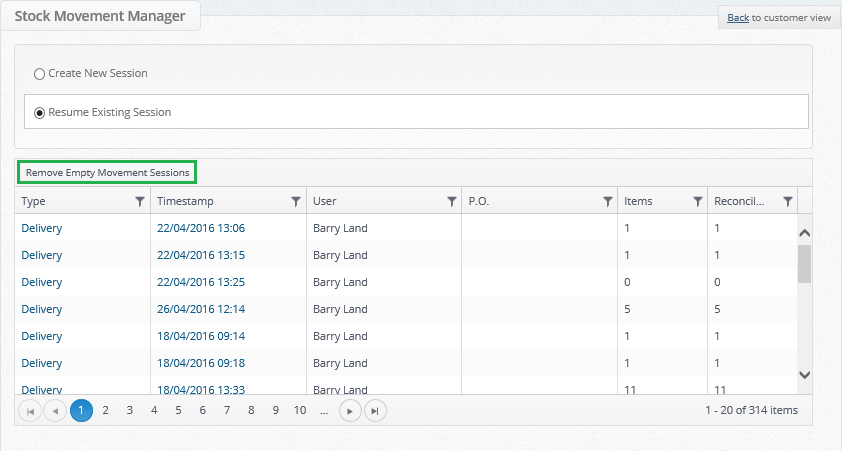
Task: Go to page 8
Action: coord(251,410)
